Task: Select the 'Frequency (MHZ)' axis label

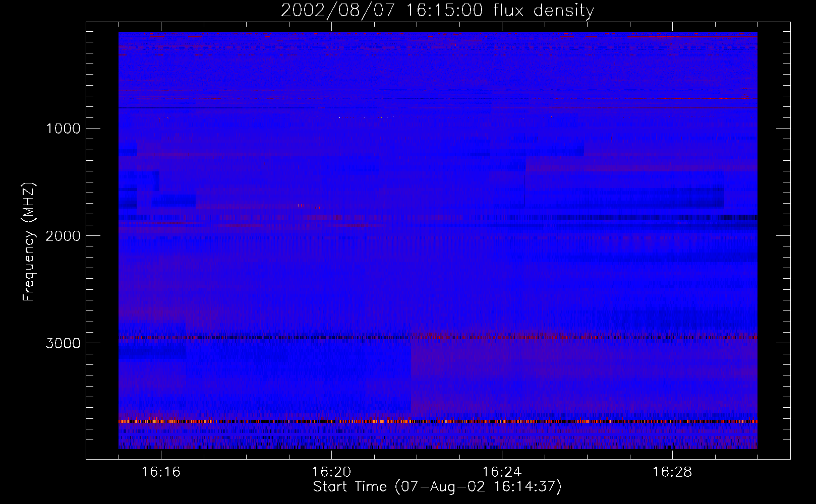Action: 29,242
